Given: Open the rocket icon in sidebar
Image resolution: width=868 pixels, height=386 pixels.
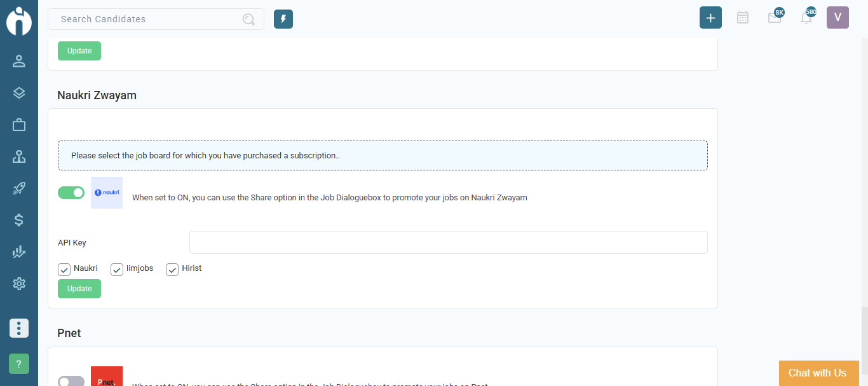Looking at the screenshot, I should tap(19, 188).
